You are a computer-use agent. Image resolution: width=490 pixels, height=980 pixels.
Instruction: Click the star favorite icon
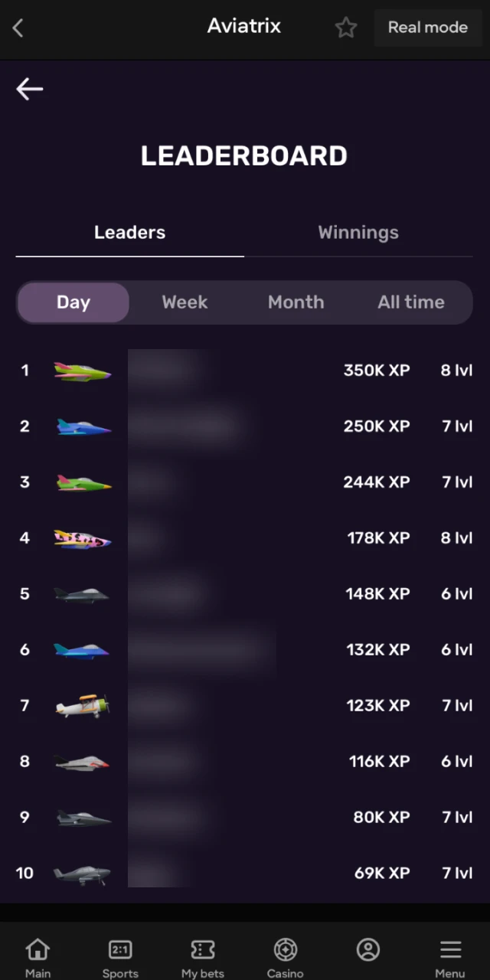(x=346, y=27)
